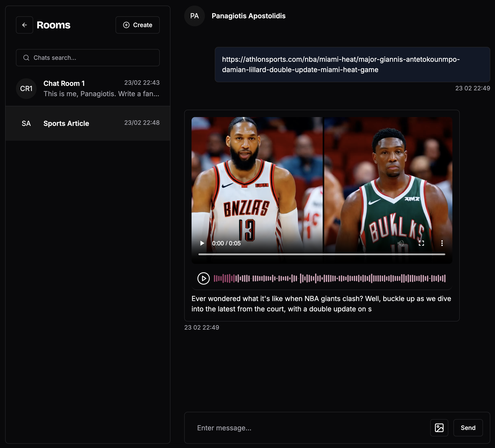This screenshot has width=495, height=448.
Task: Focus the Chats search field
Action: (93, 58)
